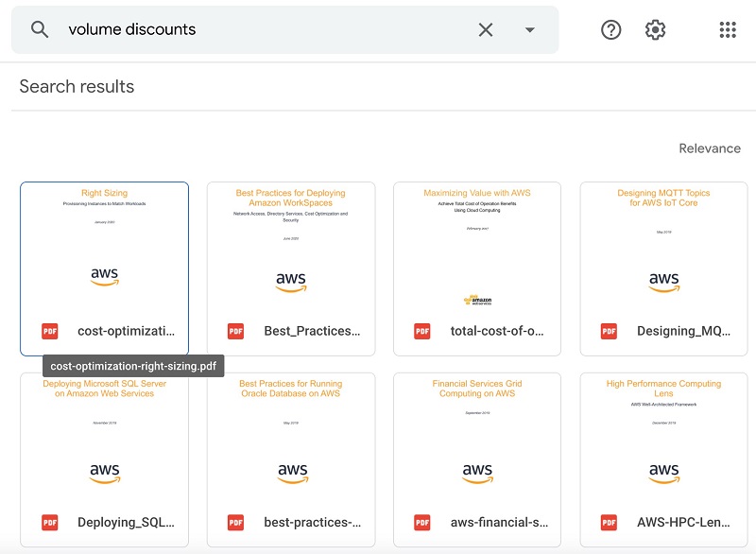This screenshot has width=756, height=554.
Task: Open the Help question mark icon
Action: point(610,30)
